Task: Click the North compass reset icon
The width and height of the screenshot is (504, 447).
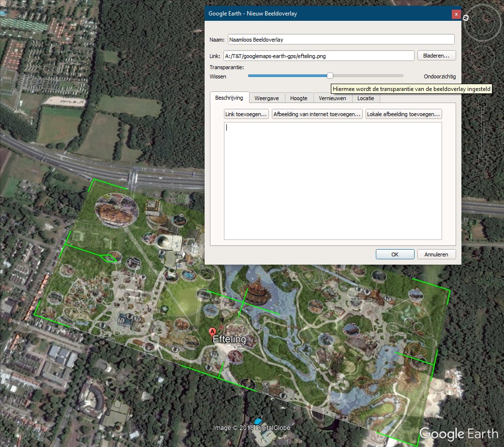Action: tap(465, 17)
